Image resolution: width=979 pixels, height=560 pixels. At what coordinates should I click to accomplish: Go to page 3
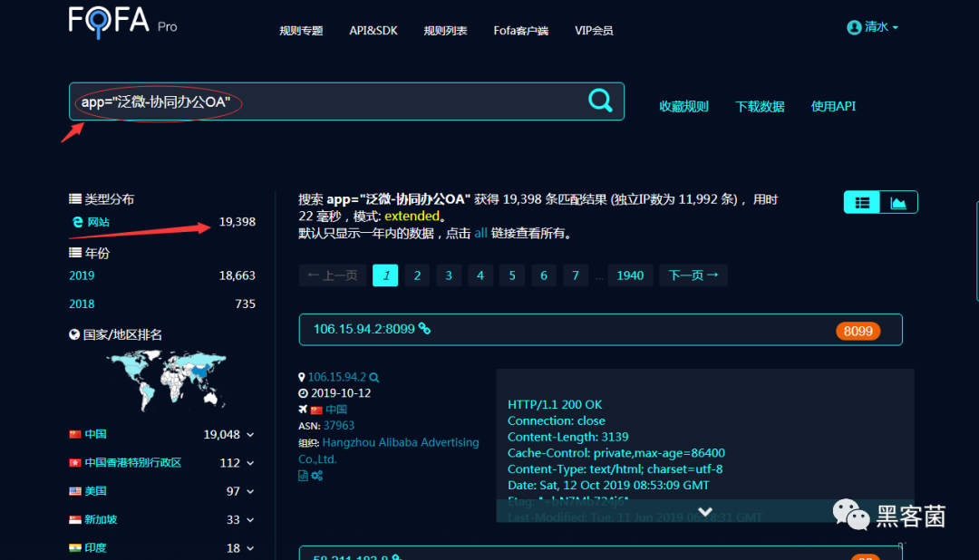pos(449,275)
